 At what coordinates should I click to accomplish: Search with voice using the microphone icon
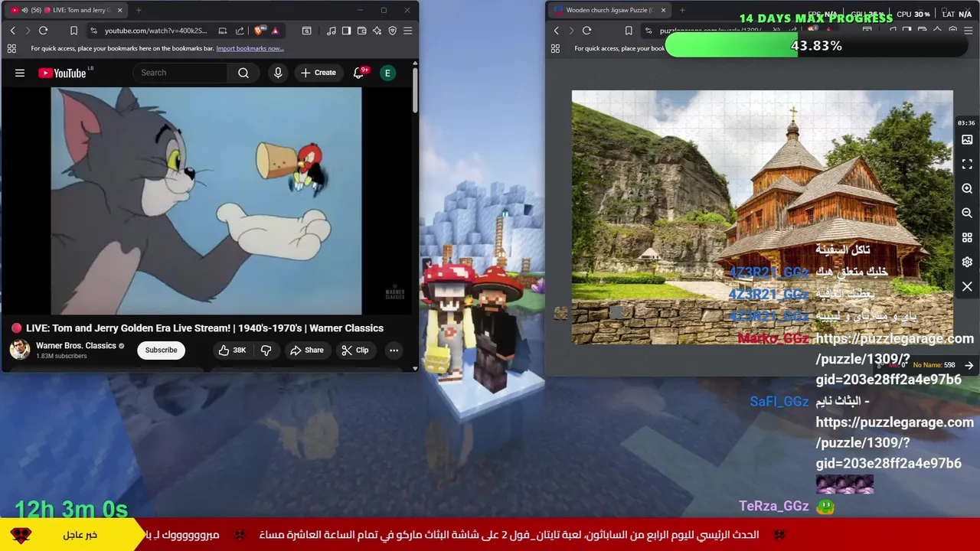pyautogui.click(x=278, y=73)
